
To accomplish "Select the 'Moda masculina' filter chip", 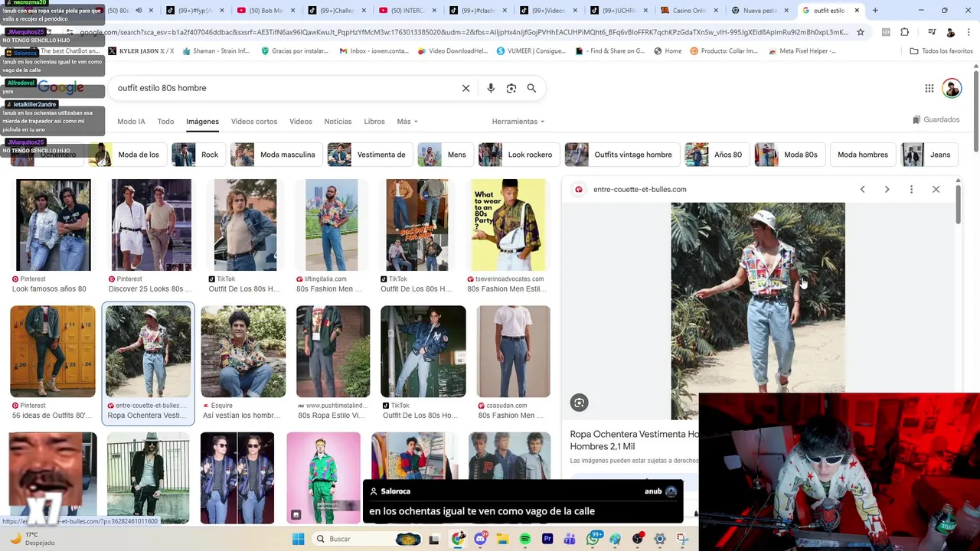I will point(276,155).
